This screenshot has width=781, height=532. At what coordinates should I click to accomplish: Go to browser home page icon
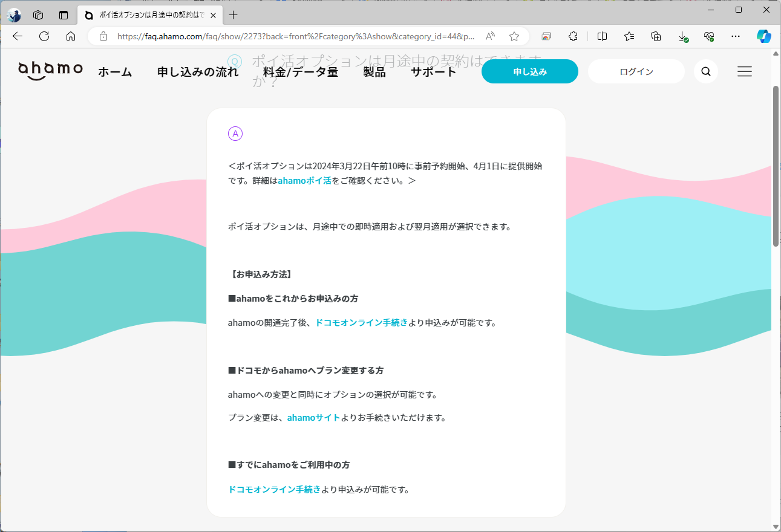pos(71,36)
